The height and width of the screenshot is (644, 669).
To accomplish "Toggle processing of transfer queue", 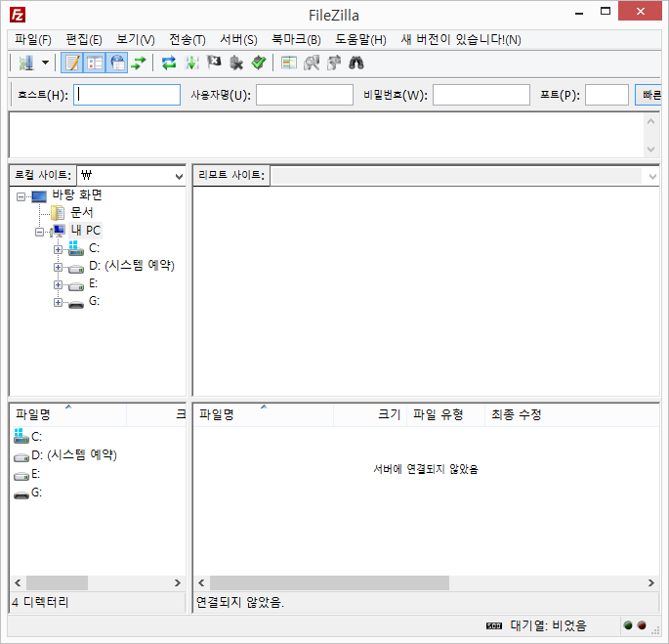I will point(191,64).
